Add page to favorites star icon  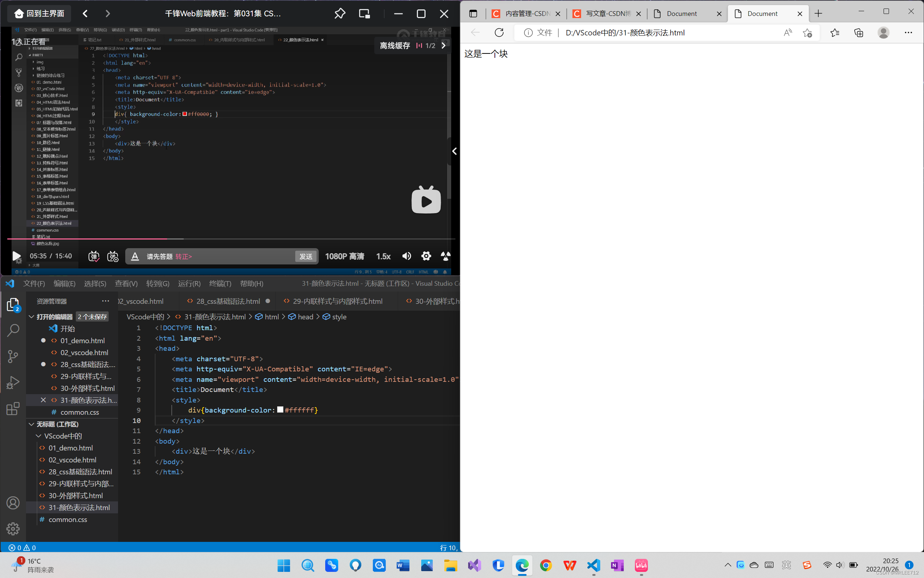(x=807, y=33)
